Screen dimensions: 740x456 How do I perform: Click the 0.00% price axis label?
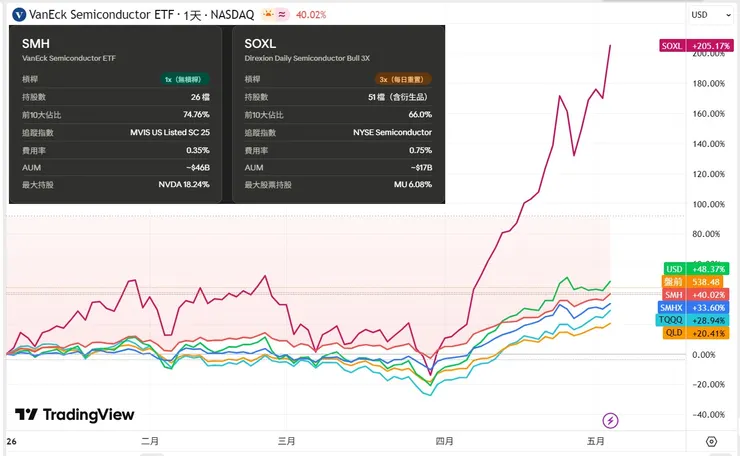point(704,355)
